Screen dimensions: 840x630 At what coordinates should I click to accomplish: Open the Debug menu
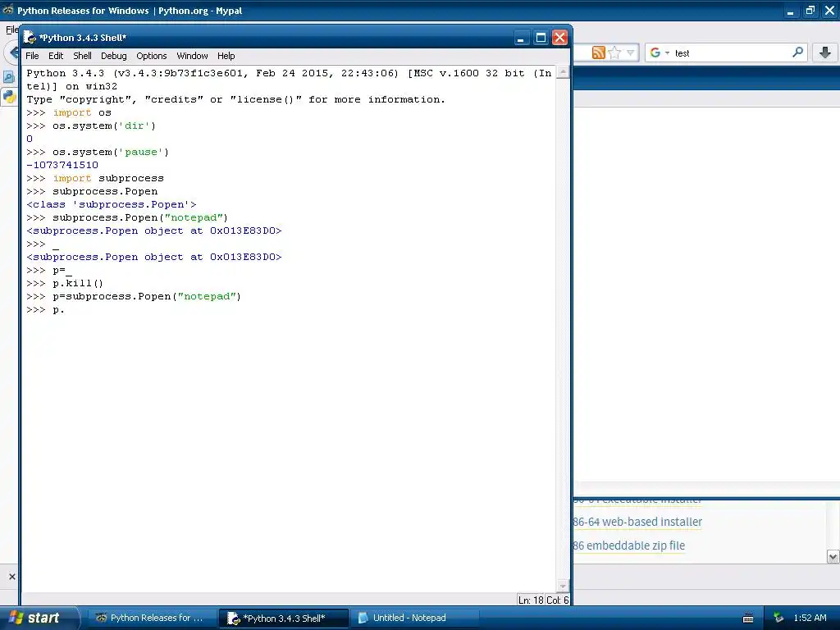pyautogui.click(x=113, y=56)
